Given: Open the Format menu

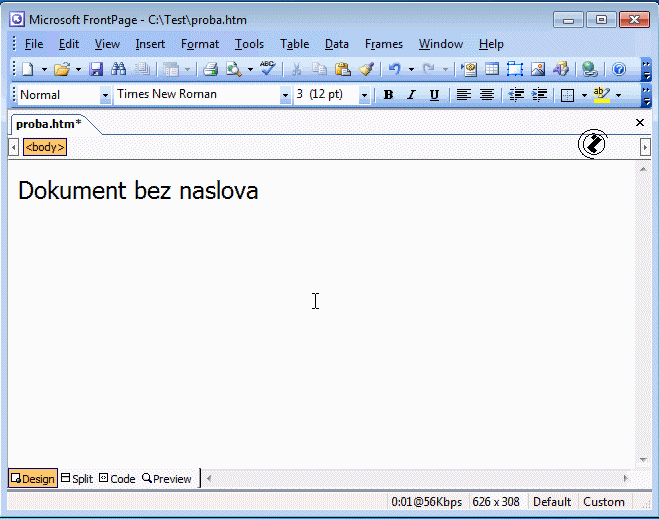Looking at the screenshot, I should click(x=200, y=44).
